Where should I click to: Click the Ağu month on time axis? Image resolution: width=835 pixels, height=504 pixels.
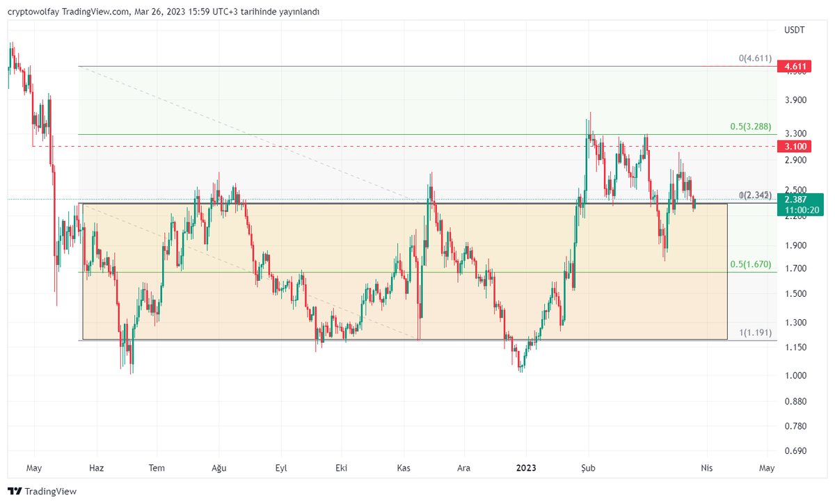click(x=219, y=468)
